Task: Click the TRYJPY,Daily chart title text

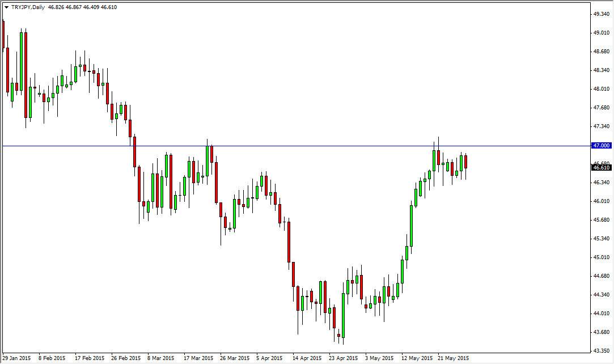Action: tap(28, 7)
